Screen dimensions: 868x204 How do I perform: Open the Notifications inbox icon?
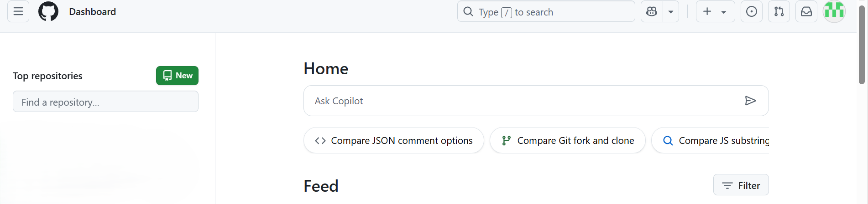tap(806, 11)
